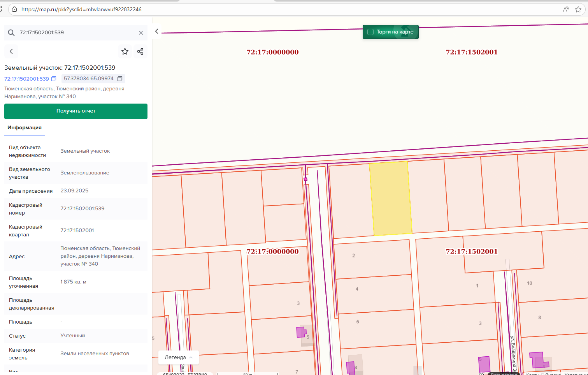Go back using the left arrow button
This screenshot has height=375, width=588.
(x=11, y=51)
